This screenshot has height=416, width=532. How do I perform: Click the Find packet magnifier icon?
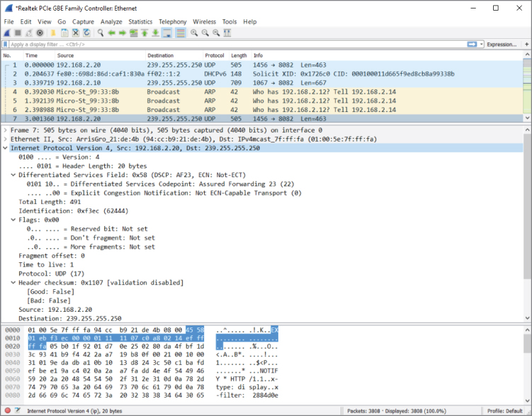[101, 33]
